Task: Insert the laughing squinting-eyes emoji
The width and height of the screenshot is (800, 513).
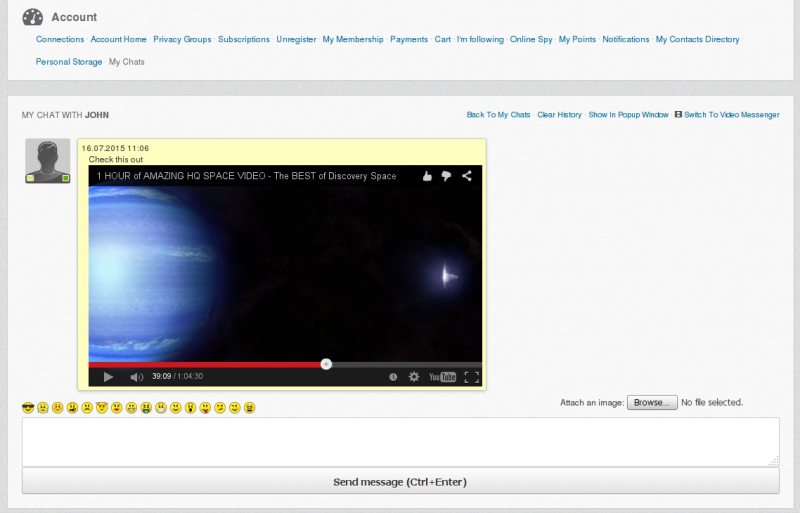Action: (x=249, y=407)
